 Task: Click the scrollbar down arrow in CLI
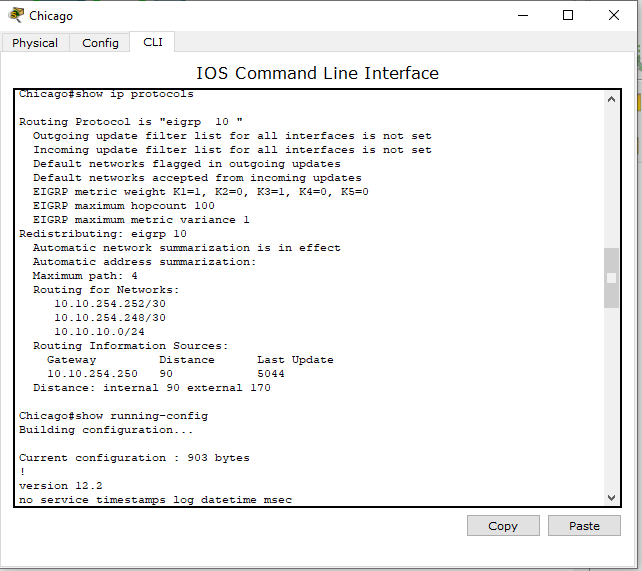tap(611, 498)
